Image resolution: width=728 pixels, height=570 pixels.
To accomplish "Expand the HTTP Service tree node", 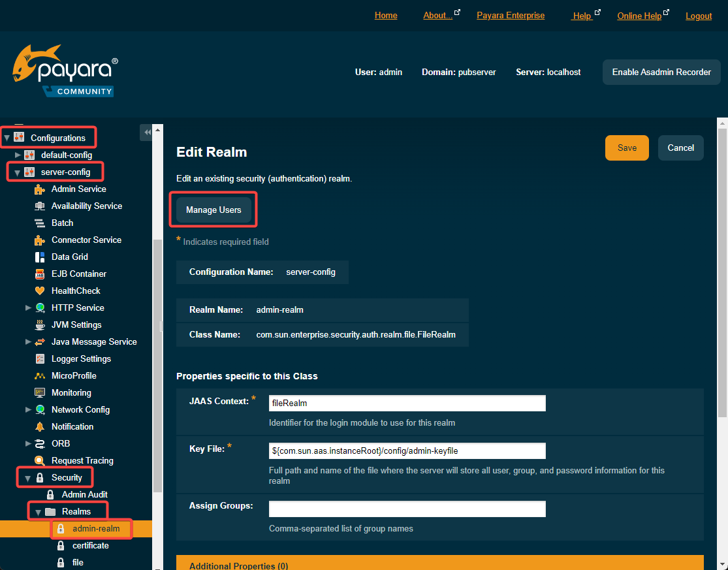I will 28,308.
